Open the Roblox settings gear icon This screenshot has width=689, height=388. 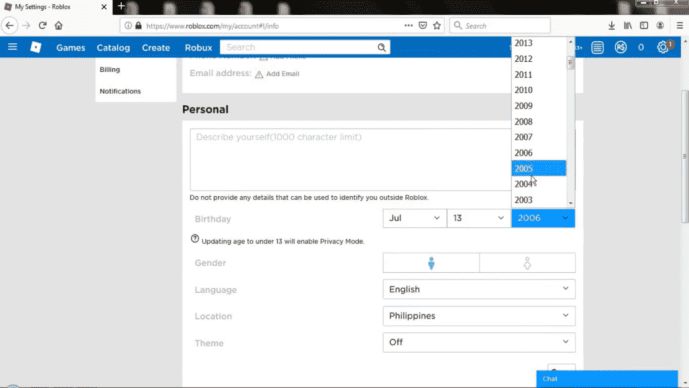click(x=663, y=47)
